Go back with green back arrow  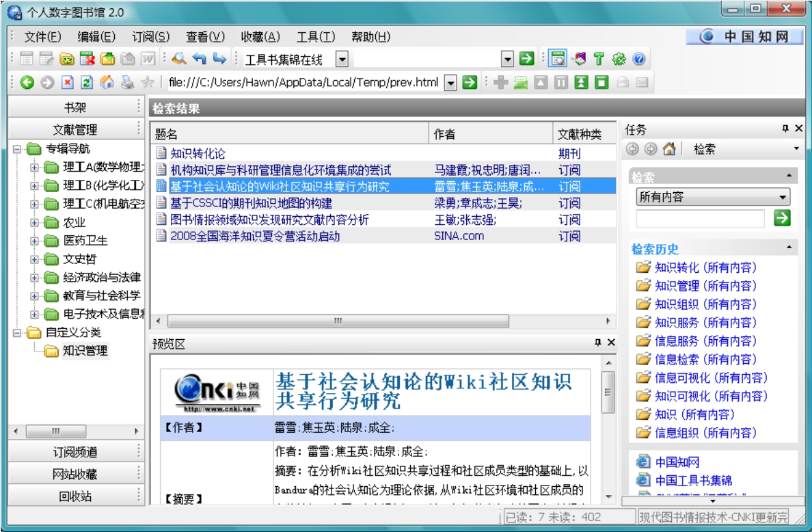[27, 82]
